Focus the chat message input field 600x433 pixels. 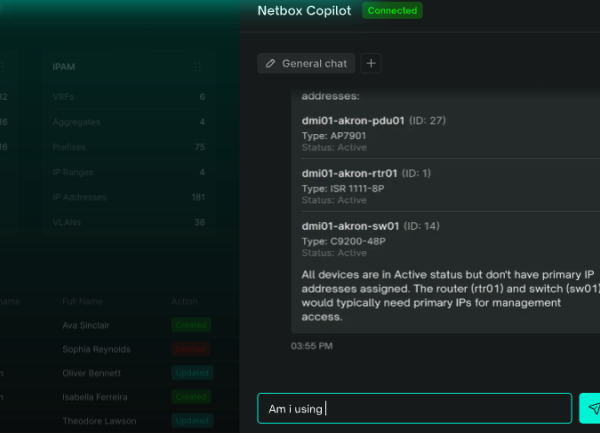coord(415,409)
